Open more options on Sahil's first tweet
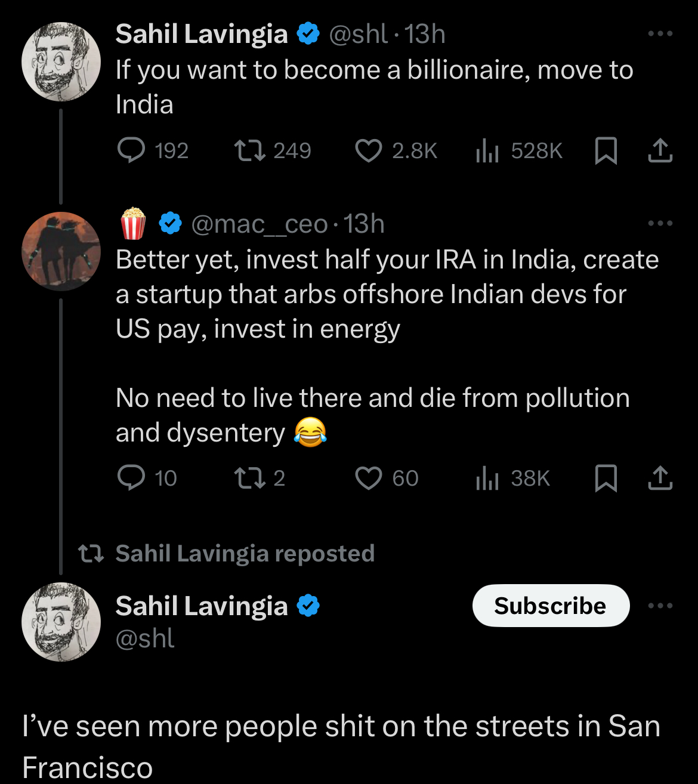The width and height of the screenshot is (698, 784). pyautogui.click(x=660, y=34)
